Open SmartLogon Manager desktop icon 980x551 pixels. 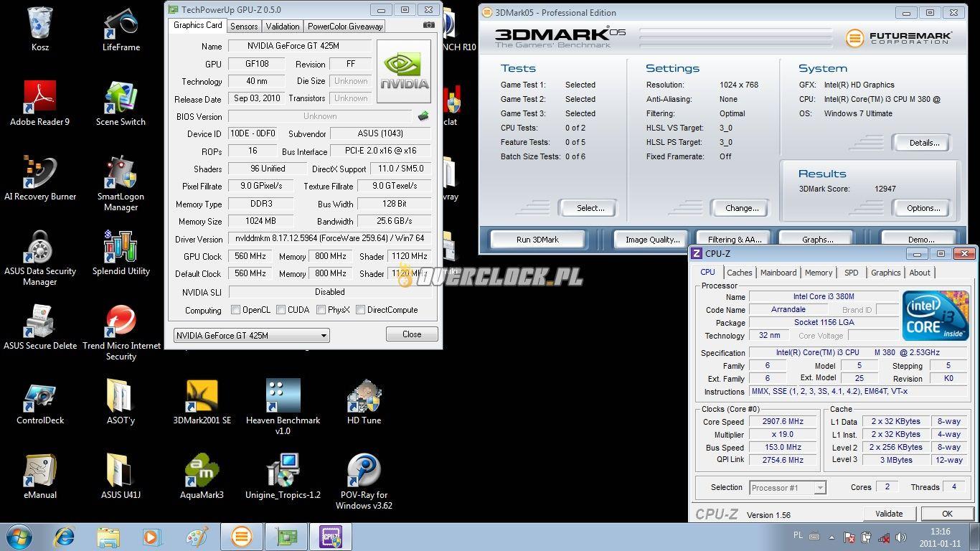(x=121, y=183)
